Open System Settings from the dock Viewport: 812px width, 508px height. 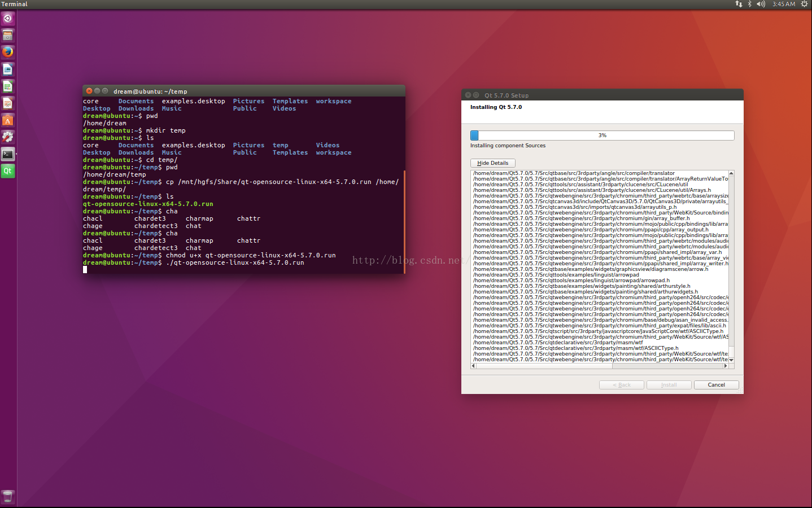[x=8, y=137]
